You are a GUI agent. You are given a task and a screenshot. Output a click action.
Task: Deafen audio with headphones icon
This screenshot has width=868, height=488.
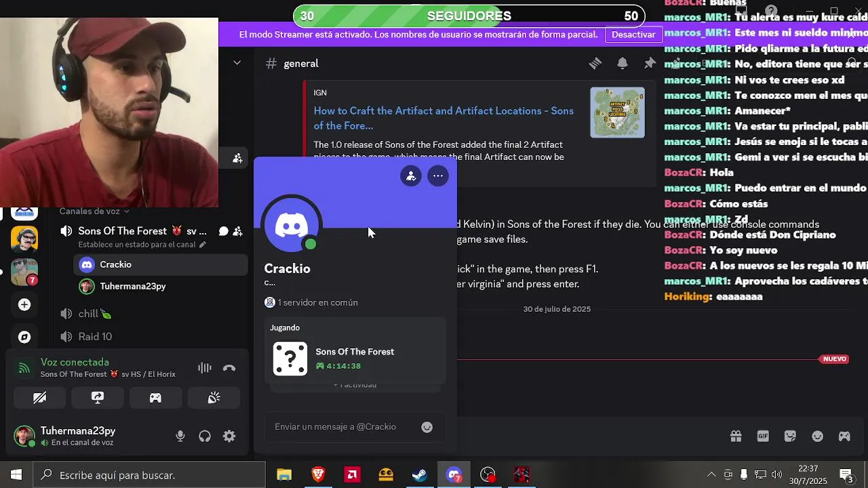coord(205,436)
